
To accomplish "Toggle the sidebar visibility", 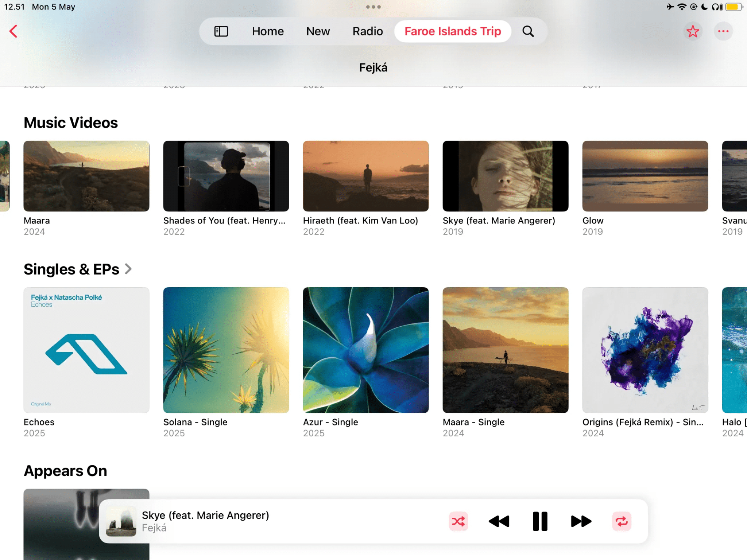I will pyautogui.click(x=221, y=31).
